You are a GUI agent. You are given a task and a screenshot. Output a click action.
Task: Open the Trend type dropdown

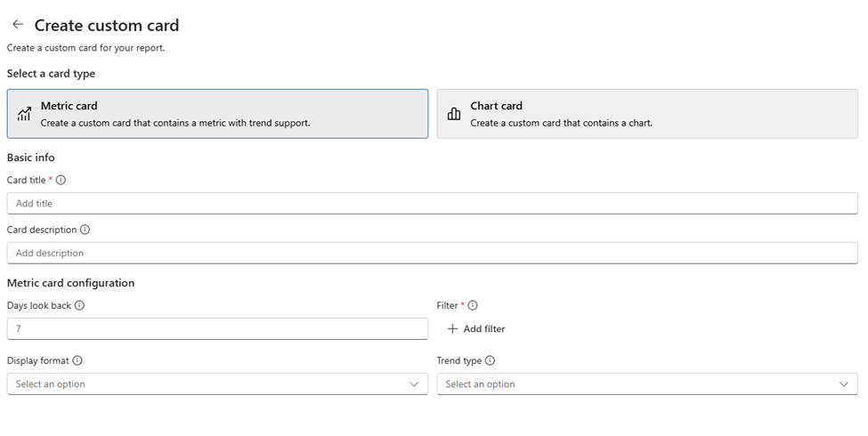coord(638,384)
